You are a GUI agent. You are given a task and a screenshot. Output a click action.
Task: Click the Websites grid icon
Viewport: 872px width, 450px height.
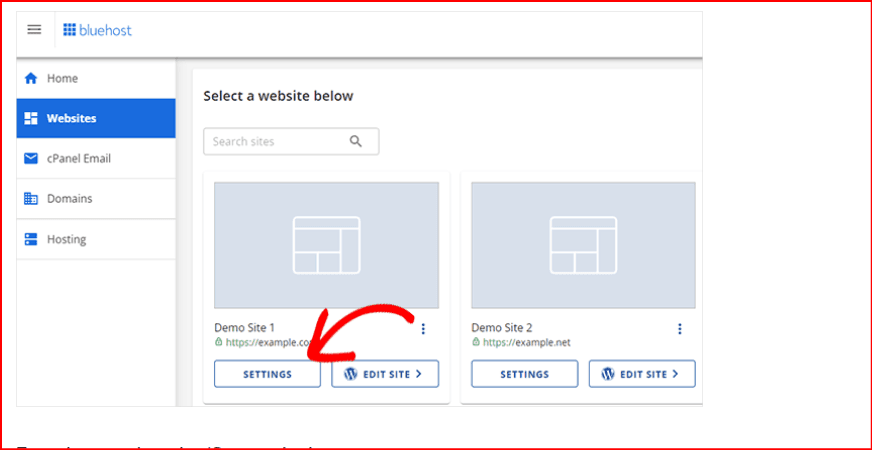(x=30, y=118)
